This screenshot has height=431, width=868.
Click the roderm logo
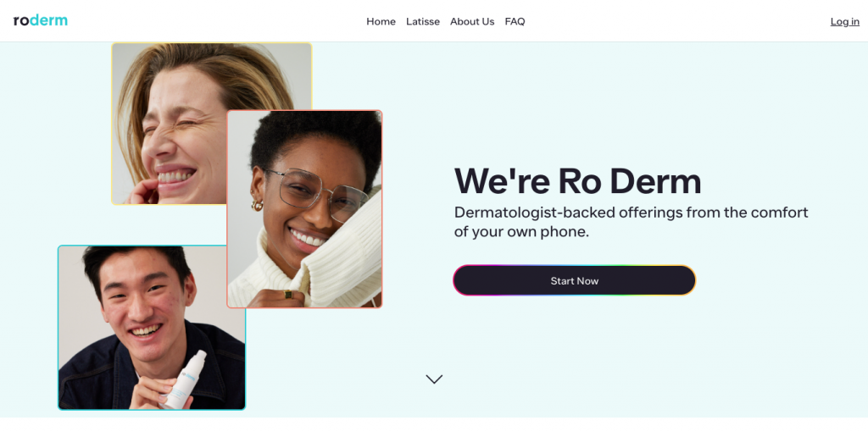(x=41, y=21)
